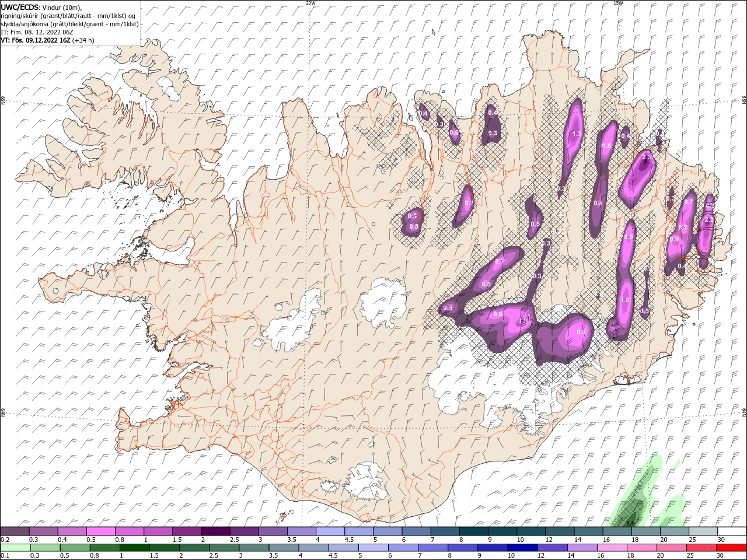Pick the upper legend swatch between 1.5 and 2
The width and height of the screenshot is (747, 560).
[187, 531]
